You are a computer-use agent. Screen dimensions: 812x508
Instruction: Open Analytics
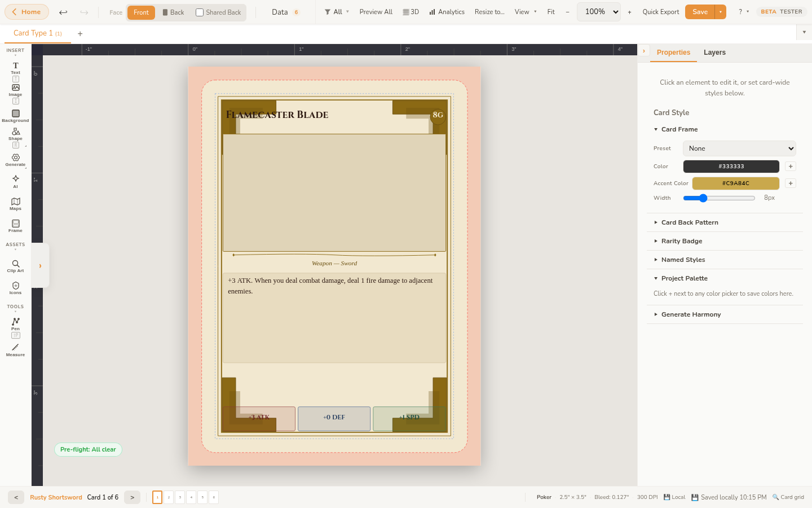447,12
